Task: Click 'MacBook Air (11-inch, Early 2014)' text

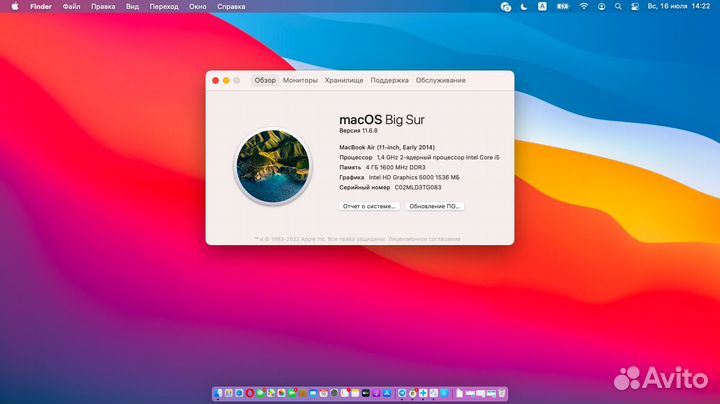Action: pyautogui.click(x=387, y=147)
